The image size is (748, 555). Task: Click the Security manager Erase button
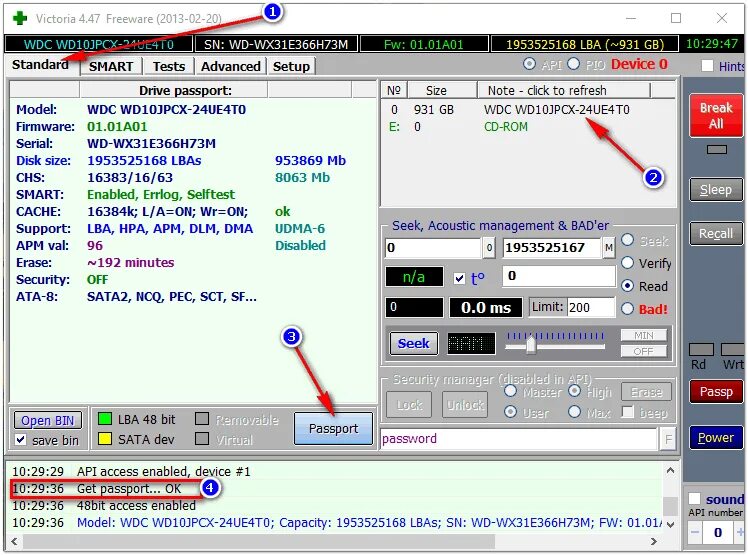point(646,392)
